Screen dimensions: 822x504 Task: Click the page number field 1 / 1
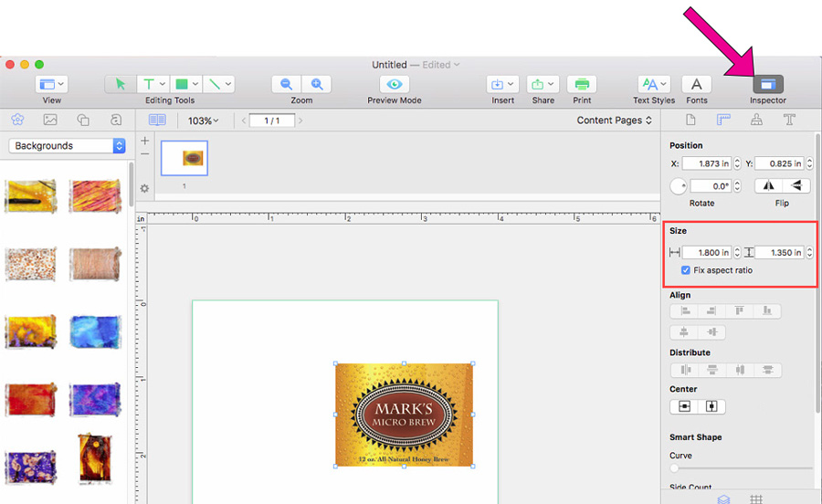(271, 121)
